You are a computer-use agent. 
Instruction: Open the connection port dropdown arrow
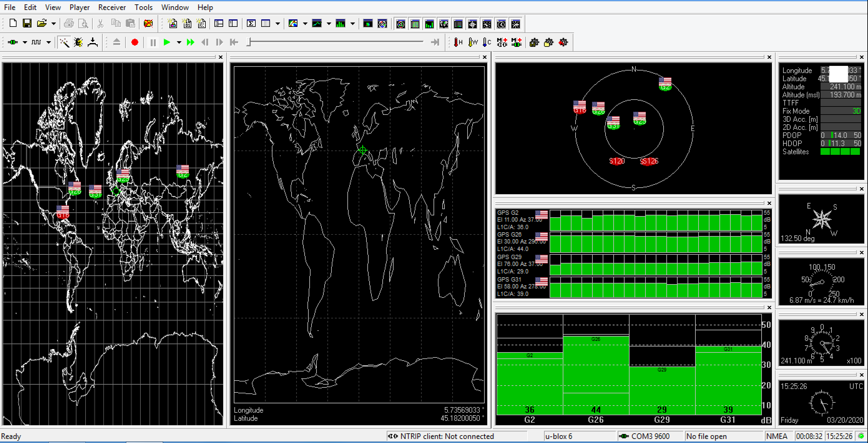(25, 42)
